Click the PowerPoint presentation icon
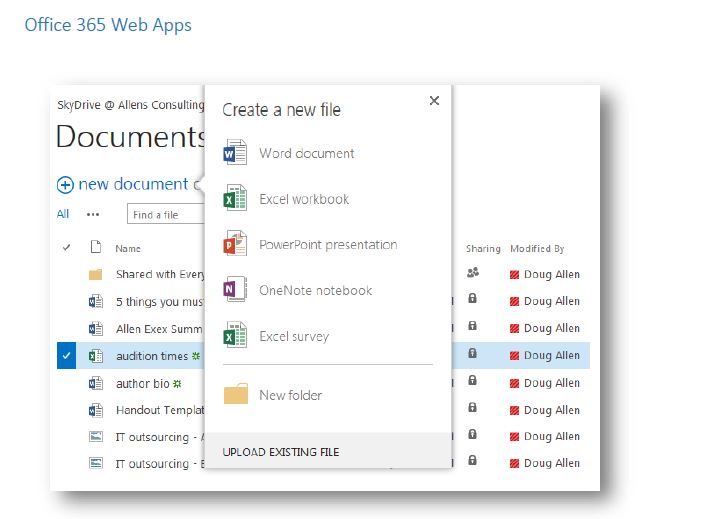The image size is (719, 519). (235, 243)
